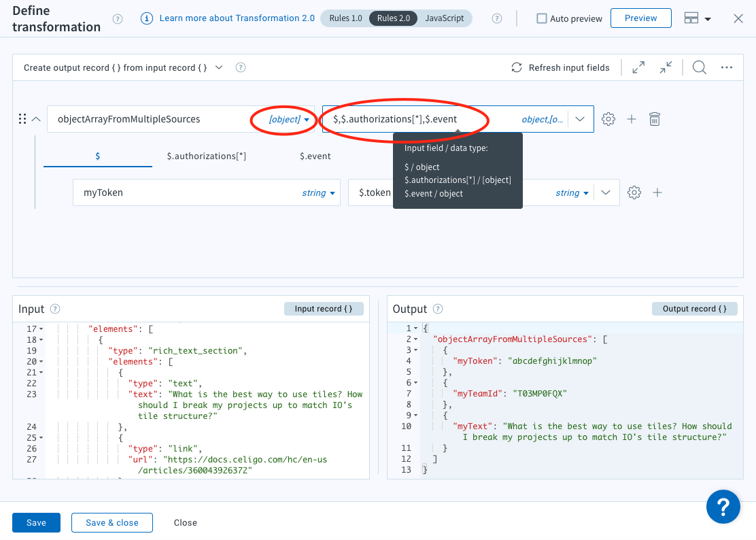Collapse all rows using the collapse arrows icon
756x540 pixels.
pyautogui.click(x=666, y=67)
